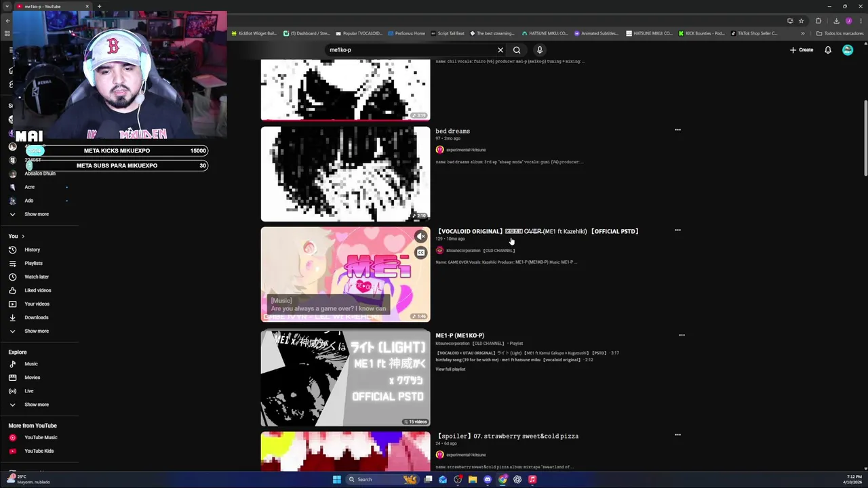This screenshot has height=488, width=868.
Task: Open the You section chevron
Action: [x=23, y=237]
